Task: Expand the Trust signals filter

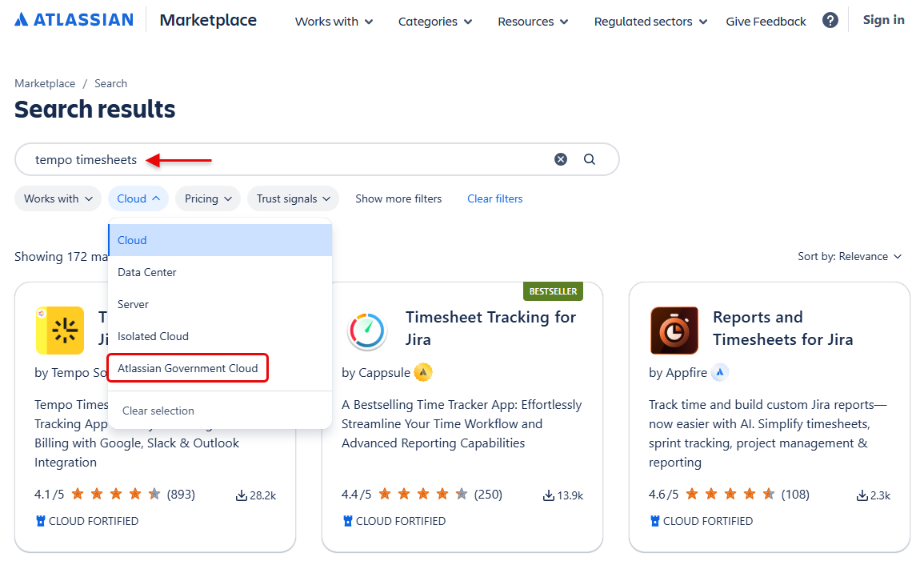Action: pyautogui.click(x=294, y=198)
